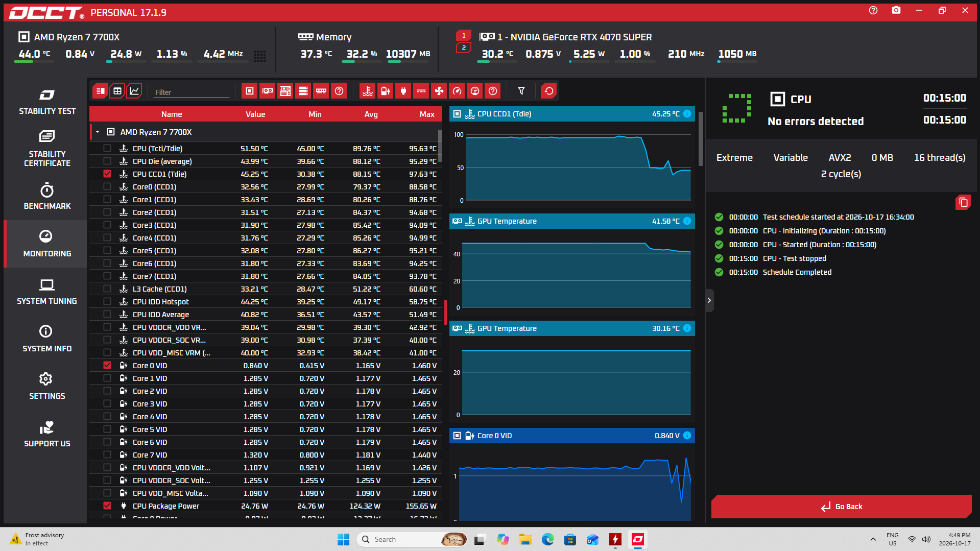Toggle the power plug sensor type filter
This screenshot has width=980, height=551.
pyautogui.click(x=403, y=91)
